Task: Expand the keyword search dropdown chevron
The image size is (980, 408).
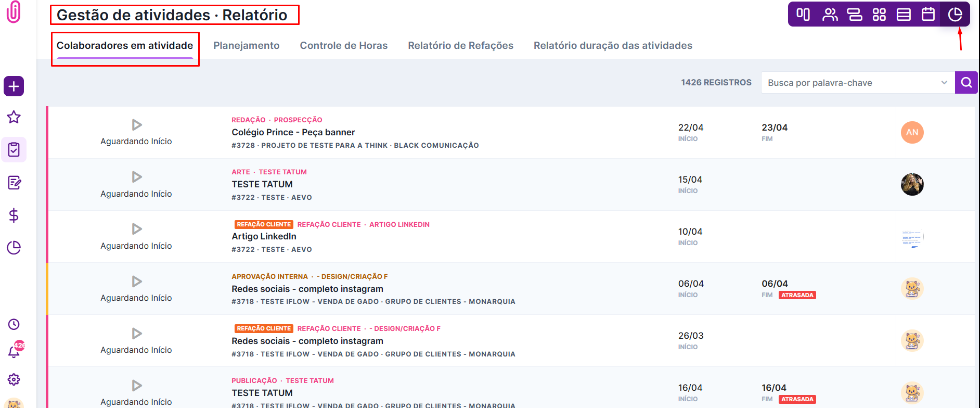Action: coord(944,83)
